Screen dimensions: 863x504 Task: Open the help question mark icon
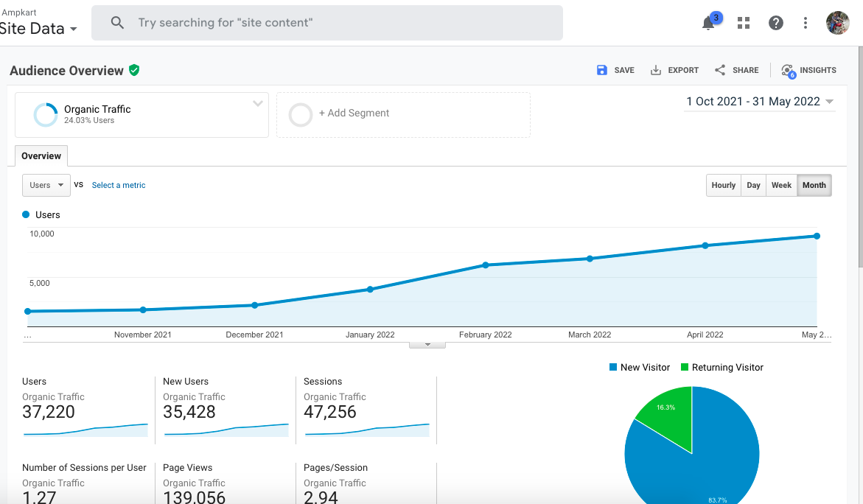775,23
